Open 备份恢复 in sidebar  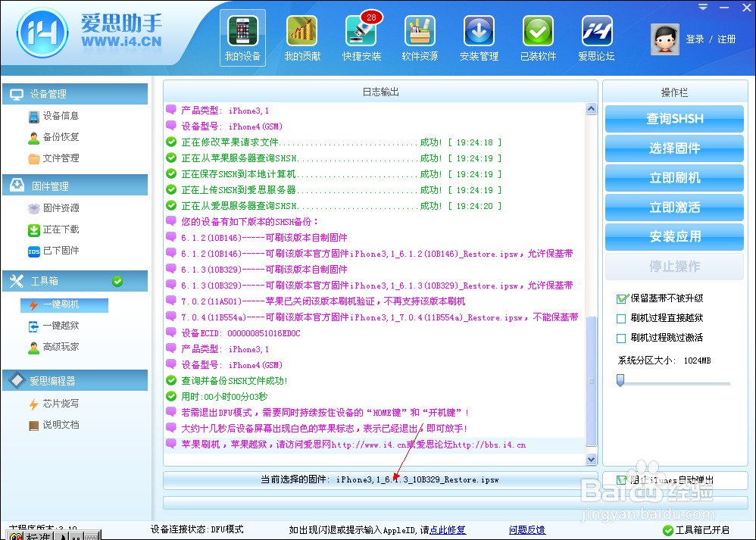coord(54,137)
